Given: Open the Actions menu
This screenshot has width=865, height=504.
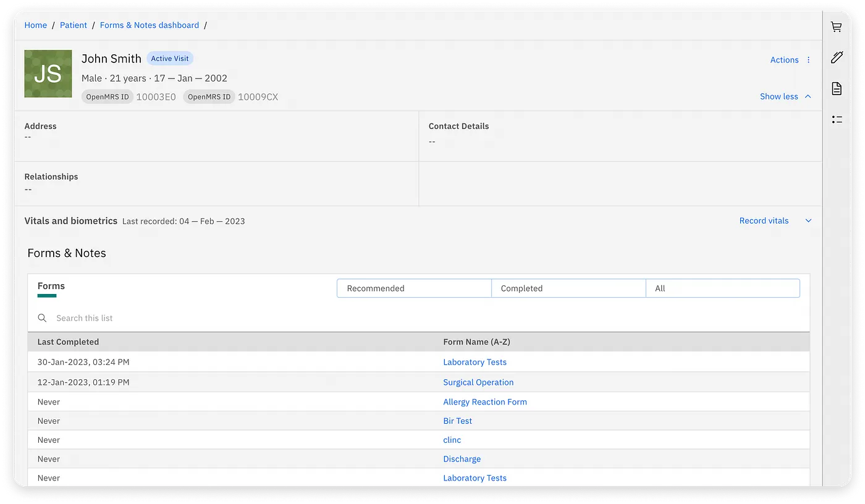Looking at the screenshot, I should pyautogui.click(x=784, y=59).
